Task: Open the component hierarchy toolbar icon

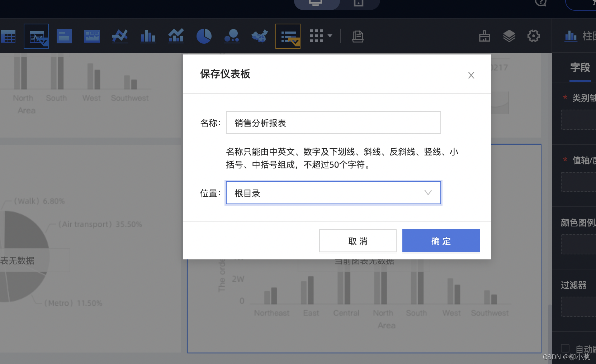Action: pyautogui.click(x=484, y=36)
